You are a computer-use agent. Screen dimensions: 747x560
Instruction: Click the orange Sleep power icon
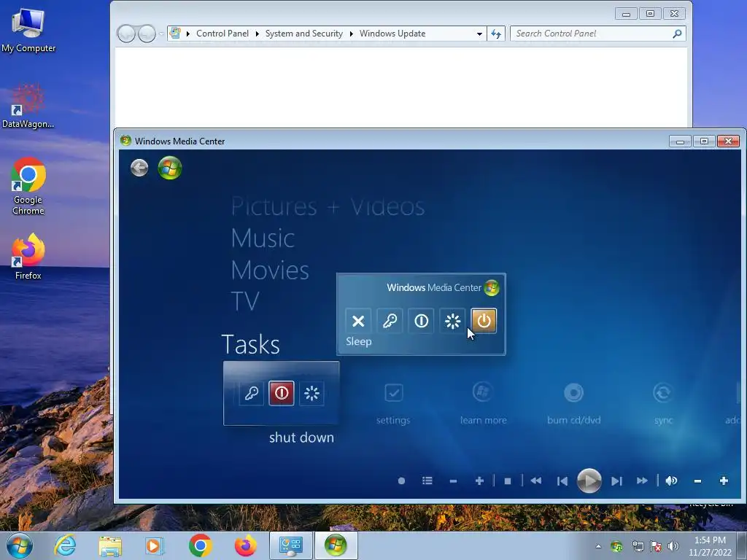tap(484, 321)
